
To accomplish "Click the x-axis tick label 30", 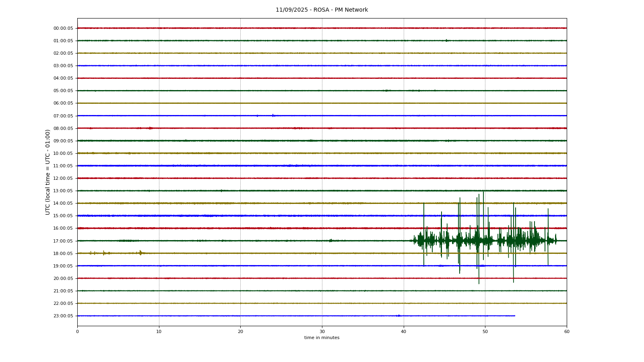I will coord(322,331).
